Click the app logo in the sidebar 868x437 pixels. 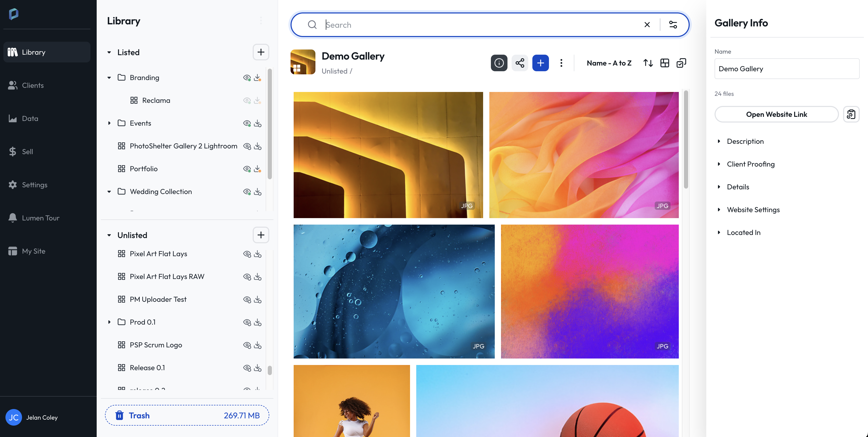click(13, 14)
